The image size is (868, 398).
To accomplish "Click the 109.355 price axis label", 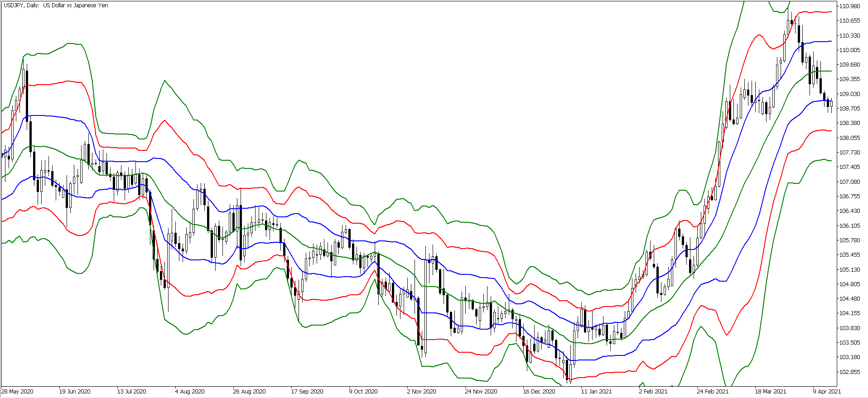I will click(849, 79).
